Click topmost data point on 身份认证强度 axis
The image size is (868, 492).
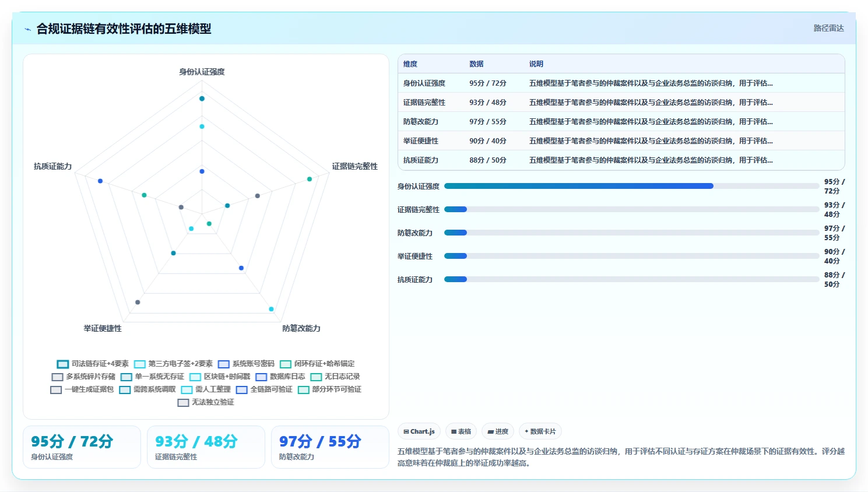[202, 99]
